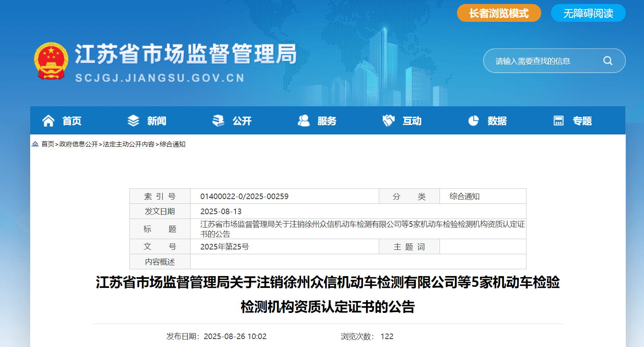Click the 发文日期 label cell

[x=160, y=211]
